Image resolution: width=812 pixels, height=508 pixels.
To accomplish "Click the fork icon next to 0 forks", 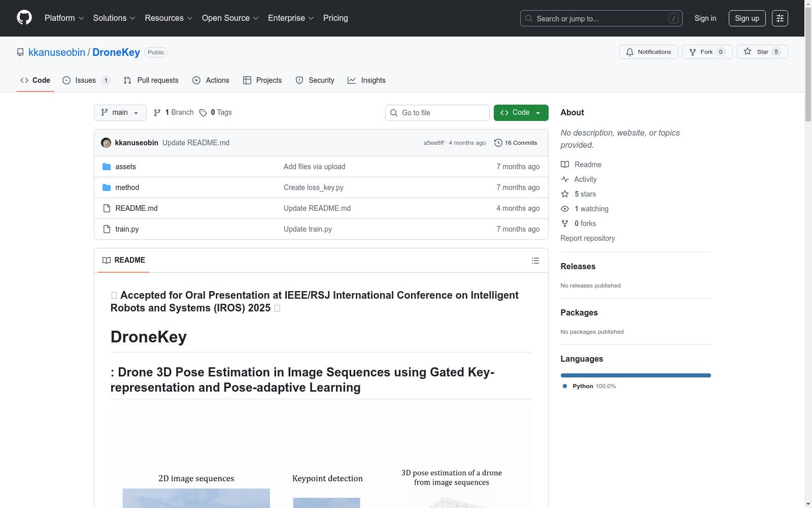I will coord(565,224).
